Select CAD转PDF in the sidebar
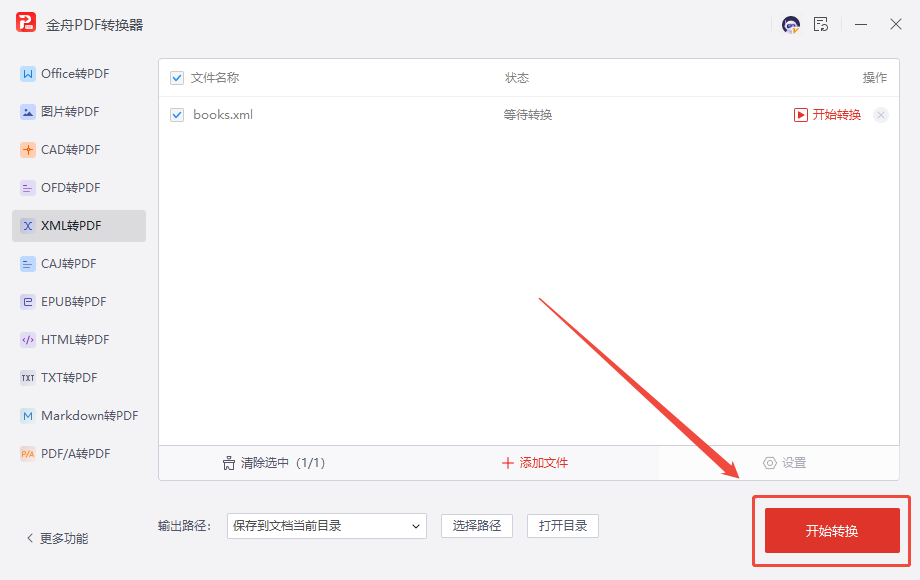 (79, 150)
